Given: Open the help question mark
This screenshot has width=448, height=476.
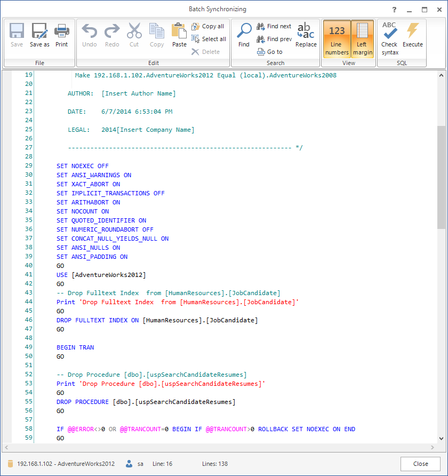Looking at the screenshot, I should [x=394, y=10].
